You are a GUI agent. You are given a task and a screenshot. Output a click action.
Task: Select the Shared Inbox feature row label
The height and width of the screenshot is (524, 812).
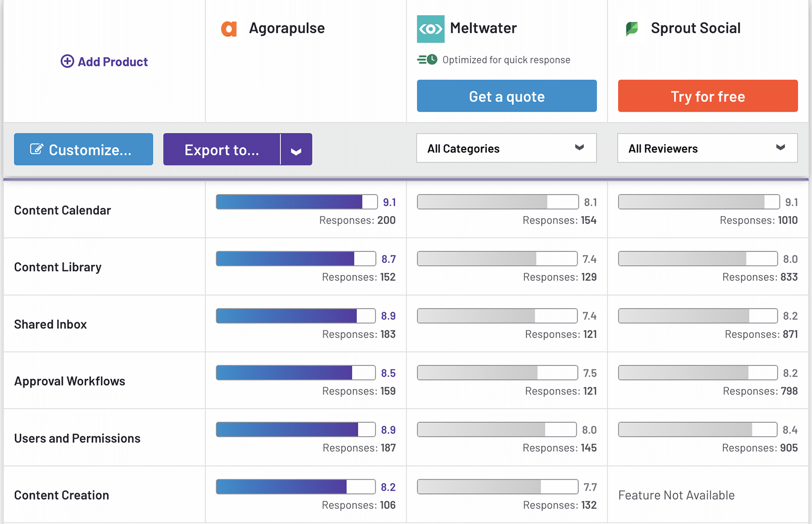[x=50, y=324]
